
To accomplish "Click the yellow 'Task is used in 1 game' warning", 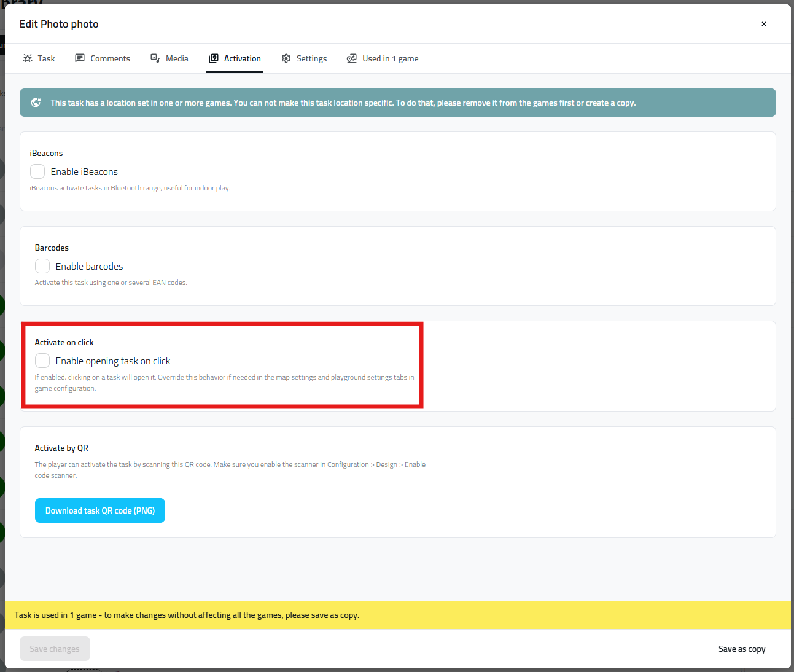I will tap(187, 615).
